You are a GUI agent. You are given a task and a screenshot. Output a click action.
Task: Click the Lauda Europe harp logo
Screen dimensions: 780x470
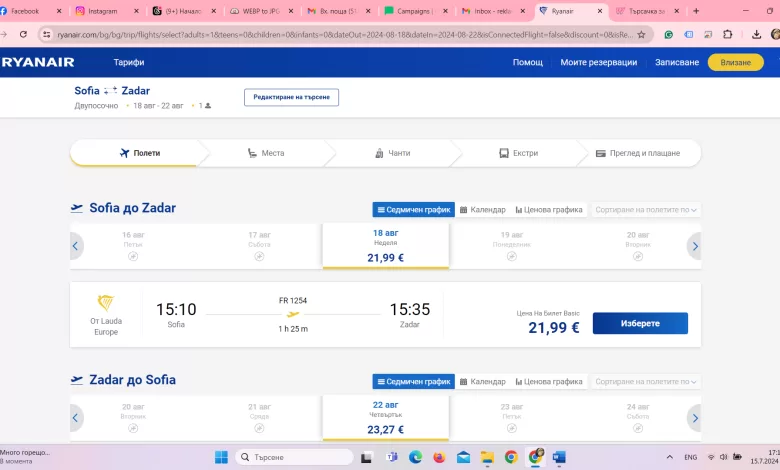pyautogui.click(x=105, y=302)
